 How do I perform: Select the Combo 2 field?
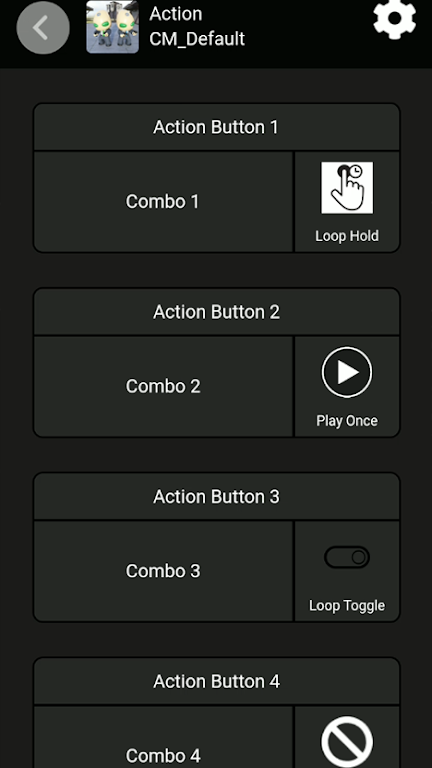coord(163,386)
